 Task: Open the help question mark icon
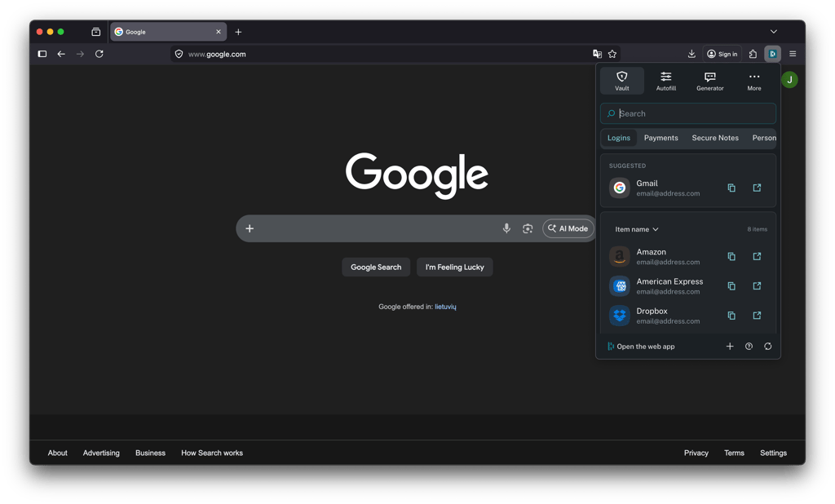[x=749, y=347]
